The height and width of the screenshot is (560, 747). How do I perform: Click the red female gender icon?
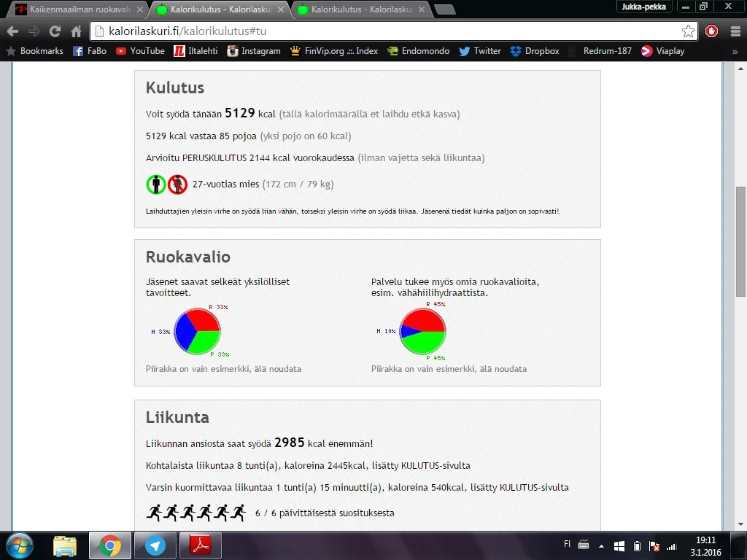(x=178, y=184)
